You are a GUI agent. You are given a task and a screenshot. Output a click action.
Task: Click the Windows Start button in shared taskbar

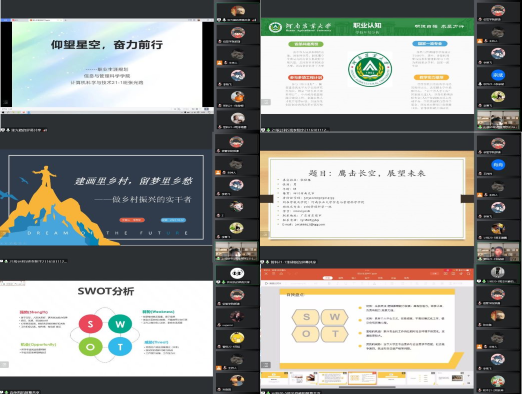tap(3, 112)
